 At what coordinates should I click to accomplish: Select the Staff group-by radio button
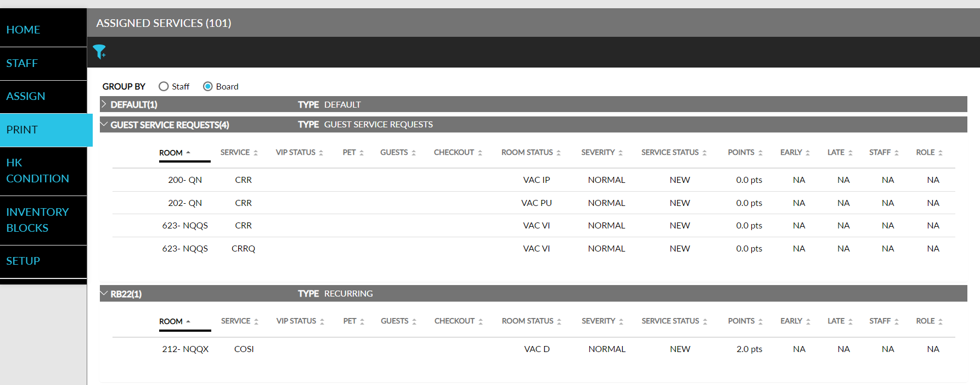click(x=164, y=87)
